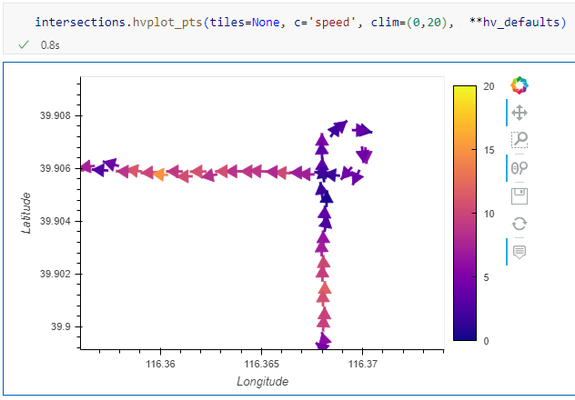This screenshot has height=400, width=575.
Task: Click the colorbar label 15
Action: [489, 150]
